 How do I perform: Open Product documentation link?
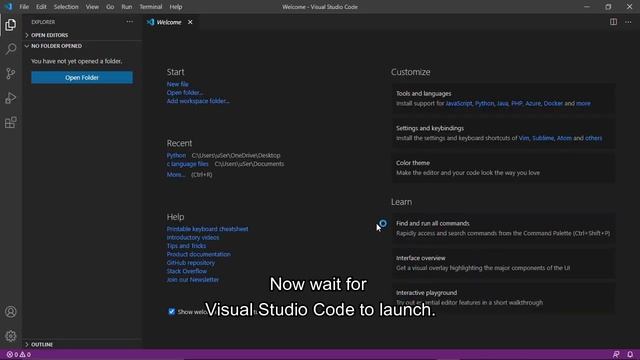pos(199,254)
